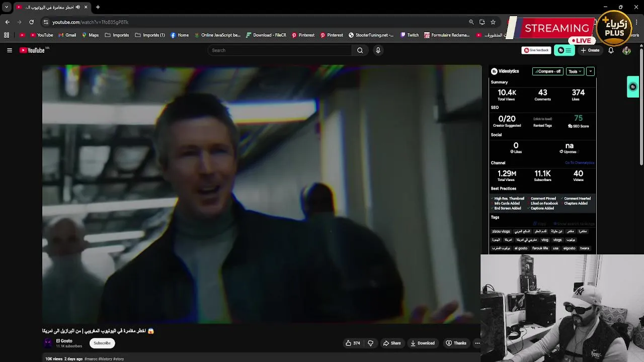Click the #story hashtag
This screenshot has width=644, height=362.
[119, 359]
